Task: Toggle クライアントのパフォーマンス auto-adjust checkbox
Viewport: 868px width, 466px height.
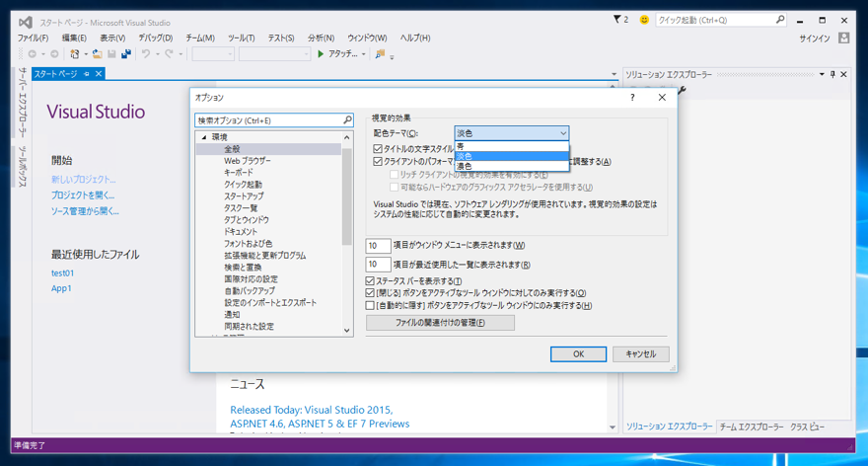Action: click(378, 161)
